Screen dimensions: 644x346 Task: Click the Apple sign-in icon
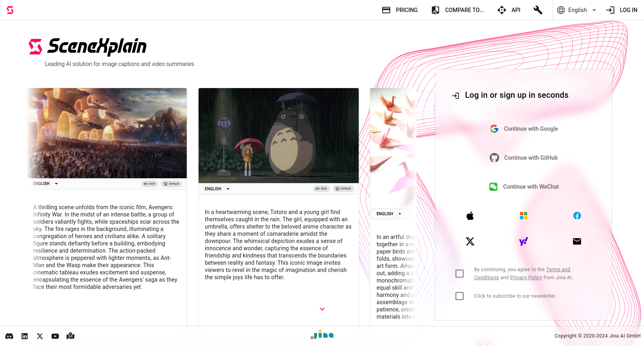point(470,216)
